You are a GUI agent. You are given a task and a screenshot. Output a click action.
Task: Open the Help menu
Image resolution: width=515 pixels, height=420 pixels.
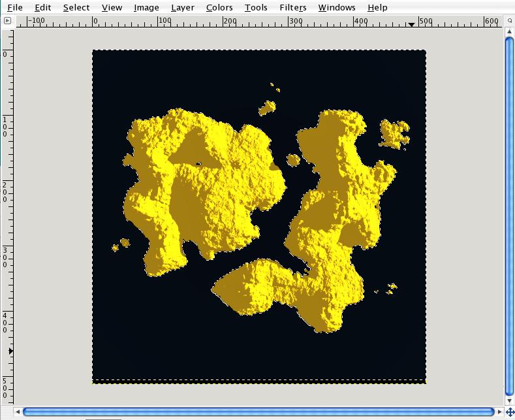pos(377,7)
